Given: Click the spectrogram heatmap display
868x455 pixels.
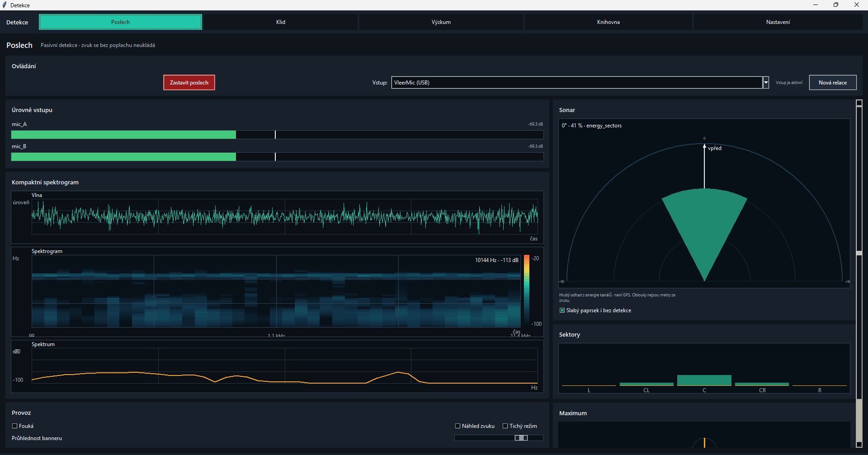Looking at the screenshot, I should [276, 291].
